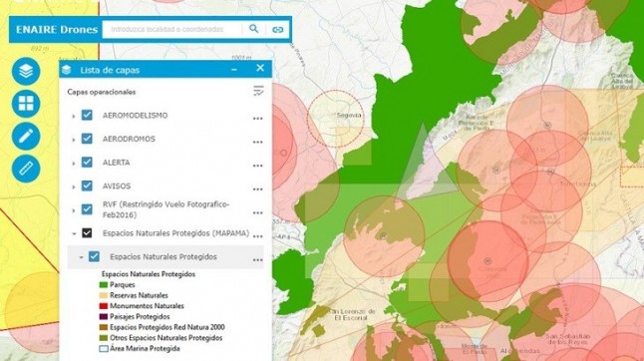Expand the AERODROMOS layer
The width and height of the screenshot is (644, 361).
click(x=74, y=140)
